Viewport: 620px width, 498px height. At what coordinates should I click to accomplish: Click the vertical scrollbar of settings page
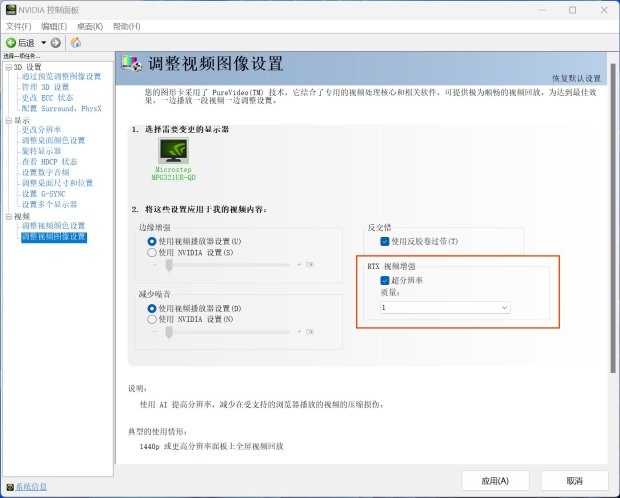pyautogui.click(x=613, y=218)
